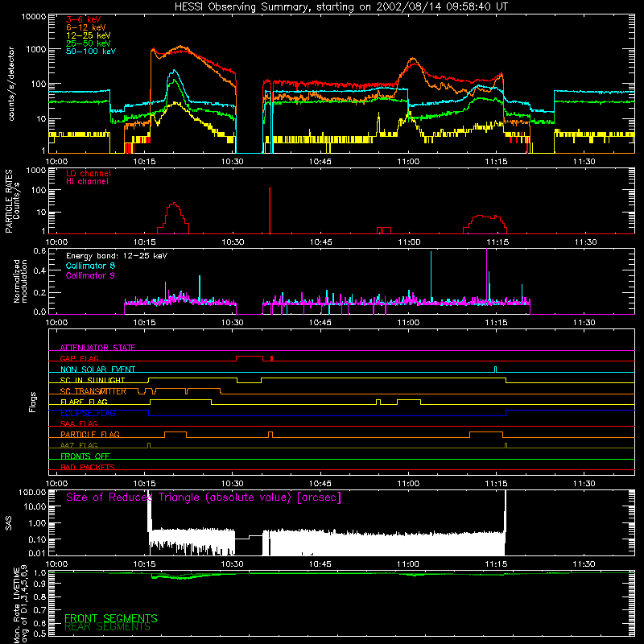Click the 10:45 tick label under the flags panel
This screenshot has height=644, width=644.
click(x=320, y=484)
